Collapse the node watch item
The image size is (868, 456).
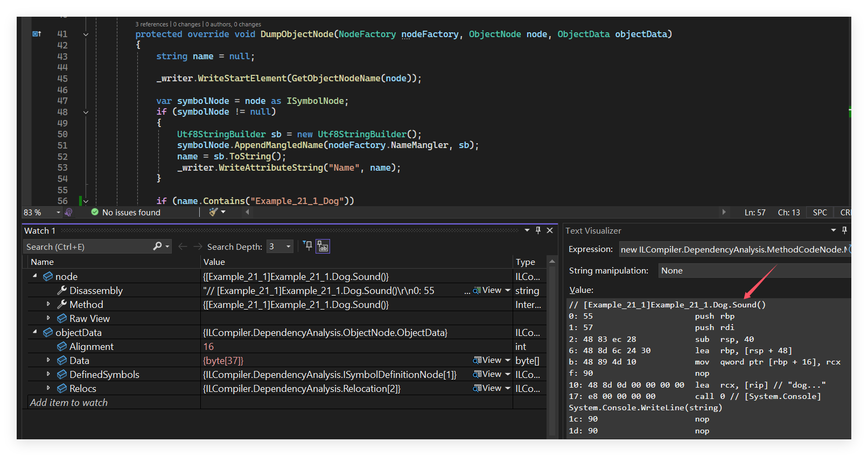pos(35,276)
